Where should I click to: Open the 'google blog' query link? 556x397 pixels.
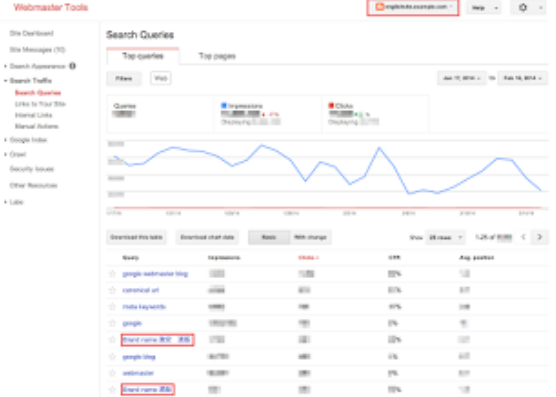(139, 357)
